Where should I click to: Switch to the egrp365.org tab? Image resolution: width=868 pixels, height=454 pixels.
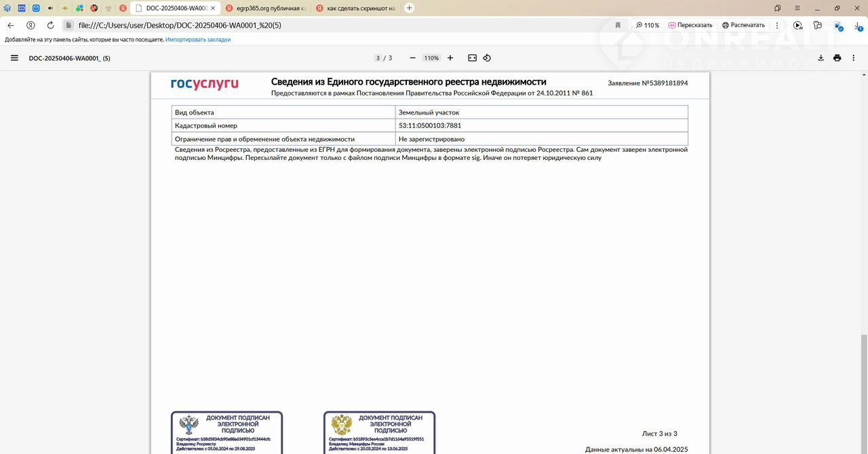pos(264,8)
